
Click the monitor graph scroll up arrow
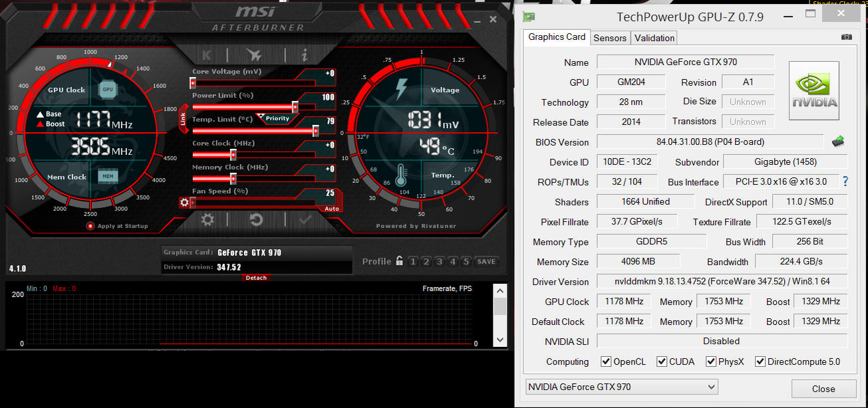pyautogui.click(x=500, y=290)
